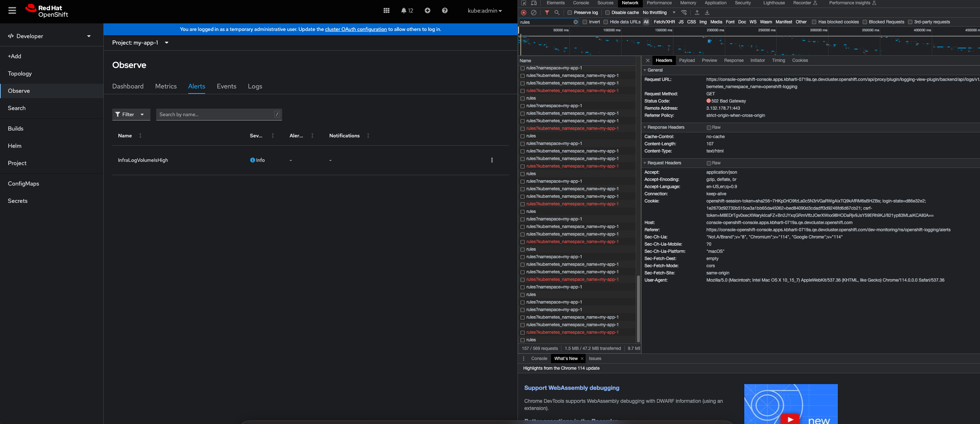Switch to the Metrics tab
980x424 pixels.
[166, 86]
